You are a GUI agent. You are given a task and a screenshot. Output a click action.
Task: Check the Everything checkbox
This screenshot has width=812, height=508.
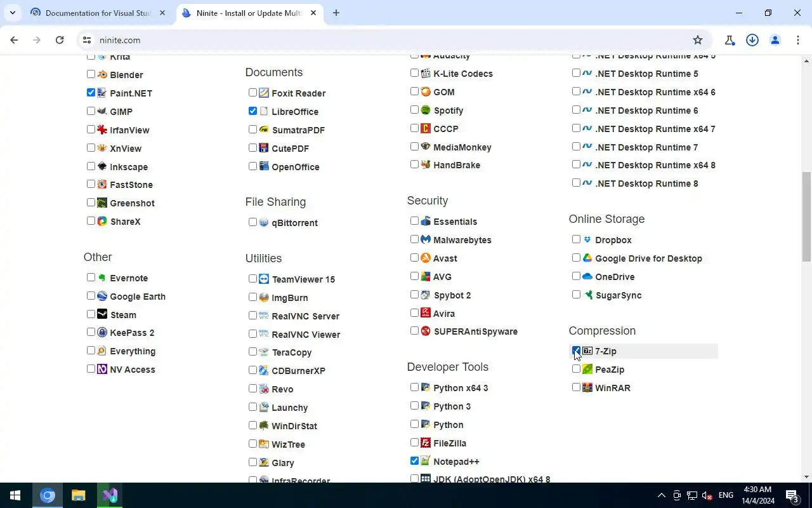[91, 351]
